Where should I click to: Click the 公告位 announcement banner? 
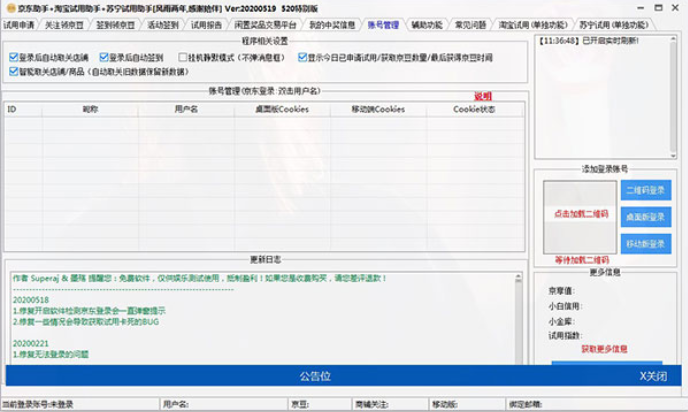[315, 376]
